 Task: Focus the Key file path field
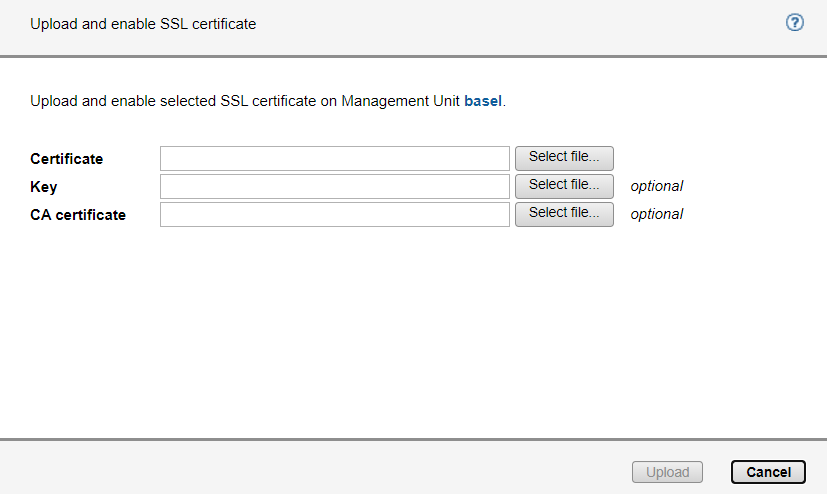point(335,186)
